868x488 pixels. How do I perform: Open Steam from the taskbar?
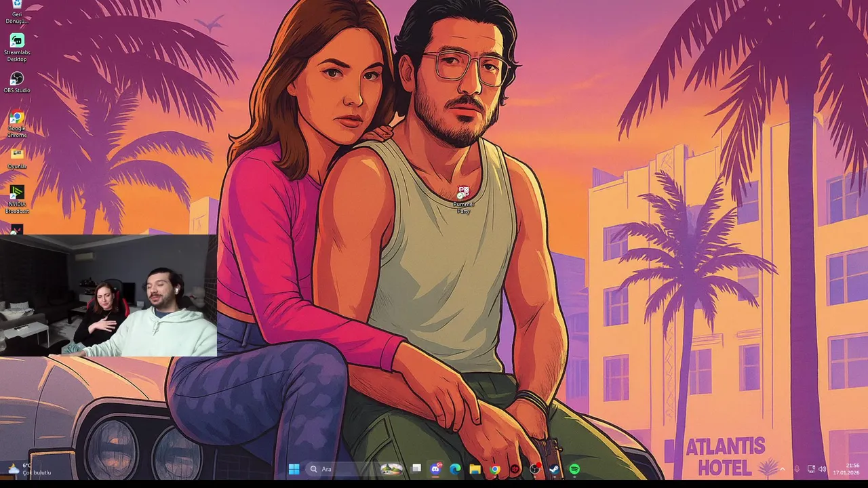click(554, 469)
